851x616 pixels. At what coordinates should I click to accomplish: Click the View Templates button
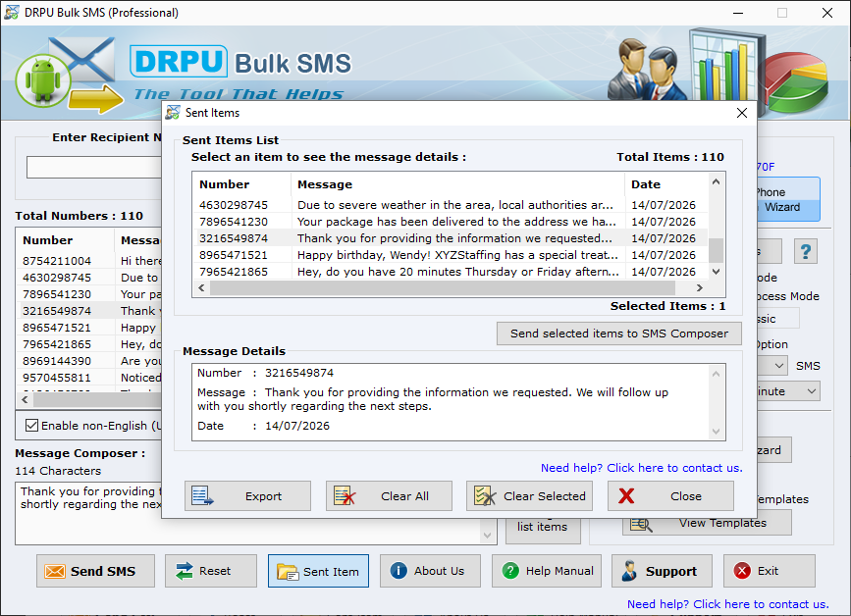[x=707, y=523]
